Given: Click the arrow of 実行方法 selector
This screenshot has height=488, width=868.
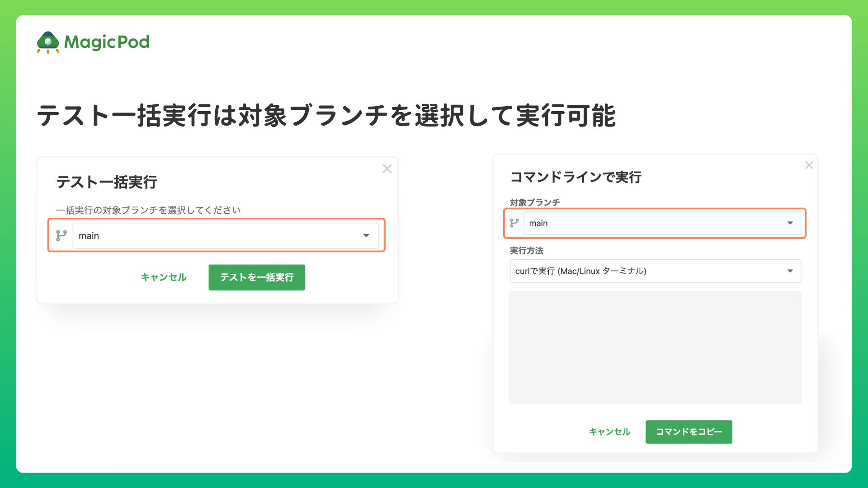Looking at the screenshot, I should (x=790, y=271).
